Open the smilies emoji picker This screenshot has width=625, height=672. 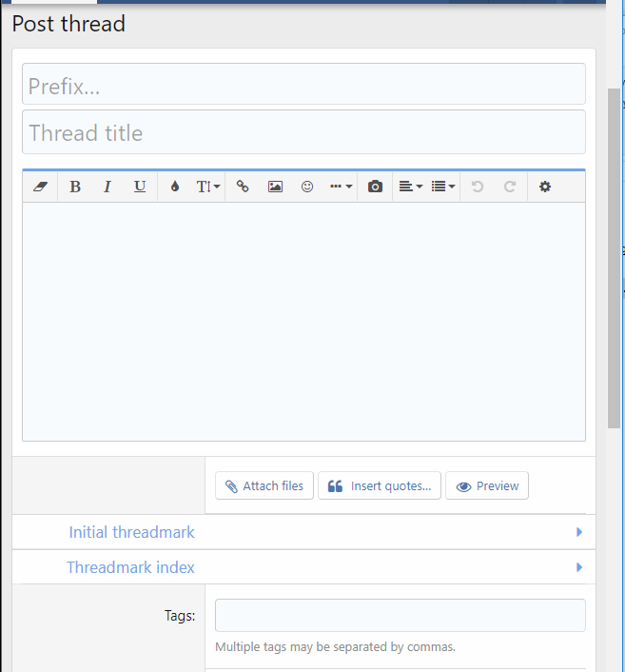(307, 187)
